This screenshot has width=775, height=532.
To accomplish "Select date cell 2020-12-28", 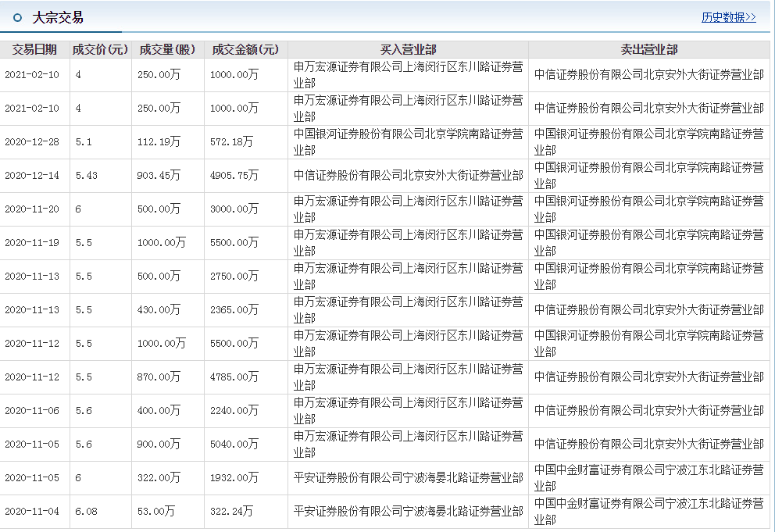I will point(32,142).
